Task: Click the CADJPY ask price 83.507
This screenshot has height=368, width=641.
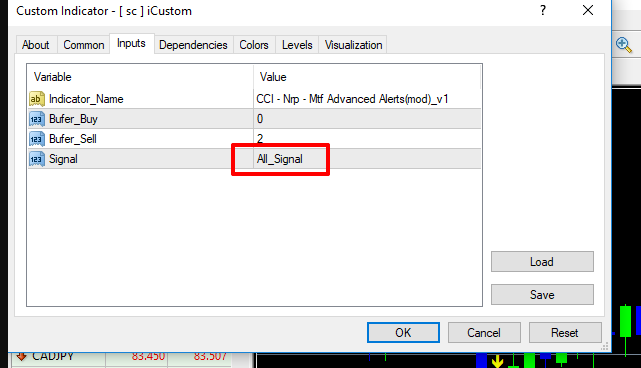Action: [x=210, y=357]
